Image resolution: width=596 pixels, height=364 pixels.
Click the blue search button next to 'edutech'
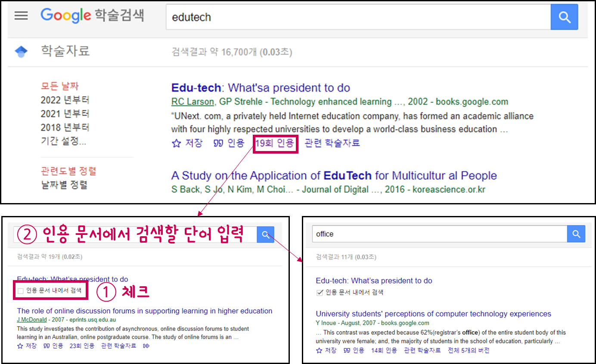564,17
